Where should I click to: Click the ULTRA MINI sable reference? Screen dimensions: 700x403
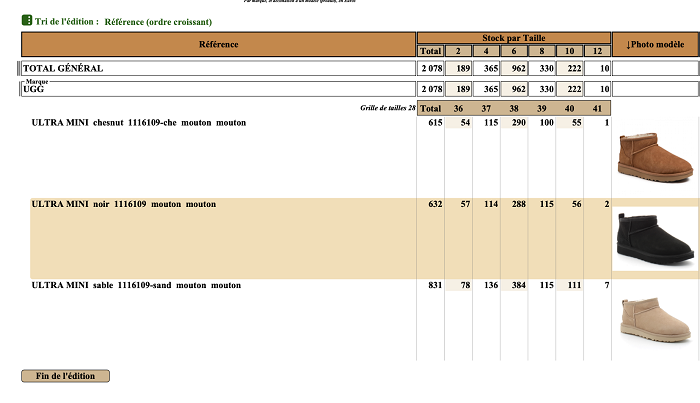tap(136, 285)
